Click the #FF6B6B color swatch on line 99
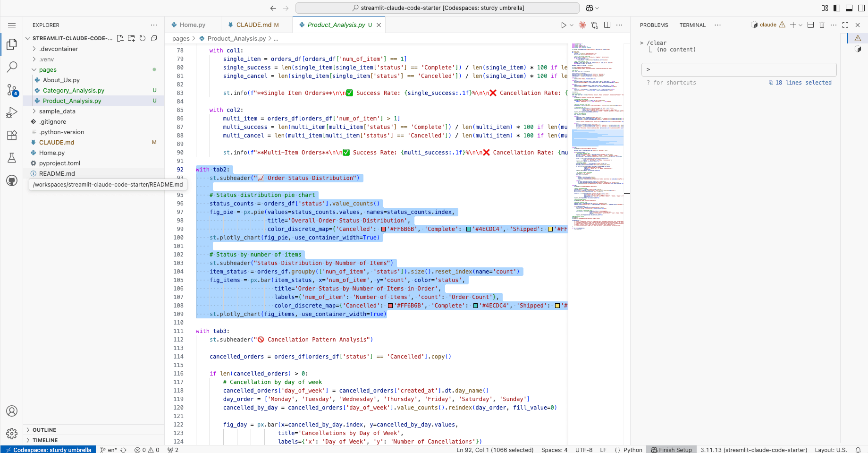 click(384, 229)
